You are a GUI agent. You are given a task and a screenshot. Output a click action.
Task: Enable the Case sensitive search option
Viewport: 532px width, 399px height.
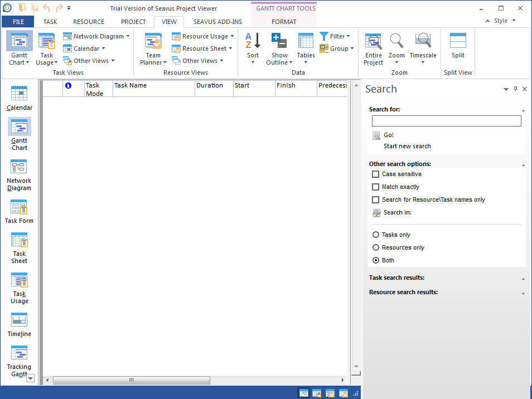(x=376, y=174)
